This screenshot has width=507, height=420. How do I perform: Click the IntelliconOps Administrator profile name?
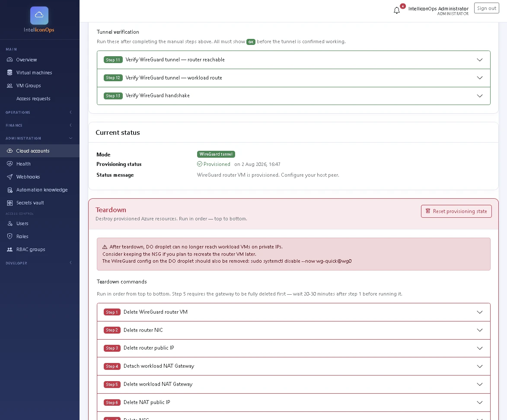coord(438,8)
